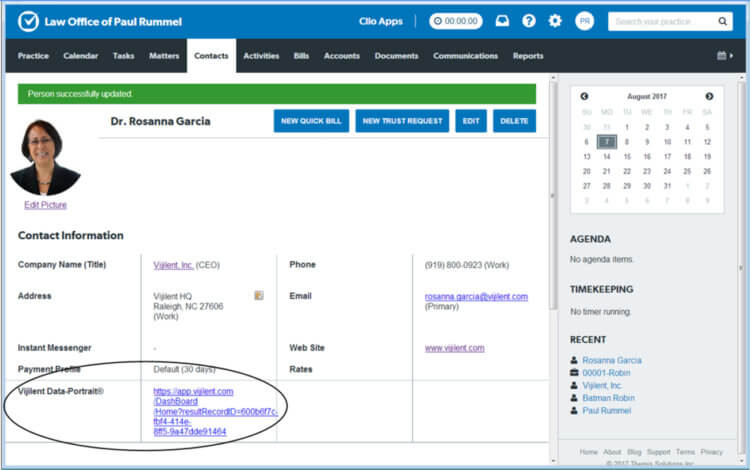This screenshot has width=750, height=470.
Task: Click the footer Home link
Action: click(x=589, y=452)
